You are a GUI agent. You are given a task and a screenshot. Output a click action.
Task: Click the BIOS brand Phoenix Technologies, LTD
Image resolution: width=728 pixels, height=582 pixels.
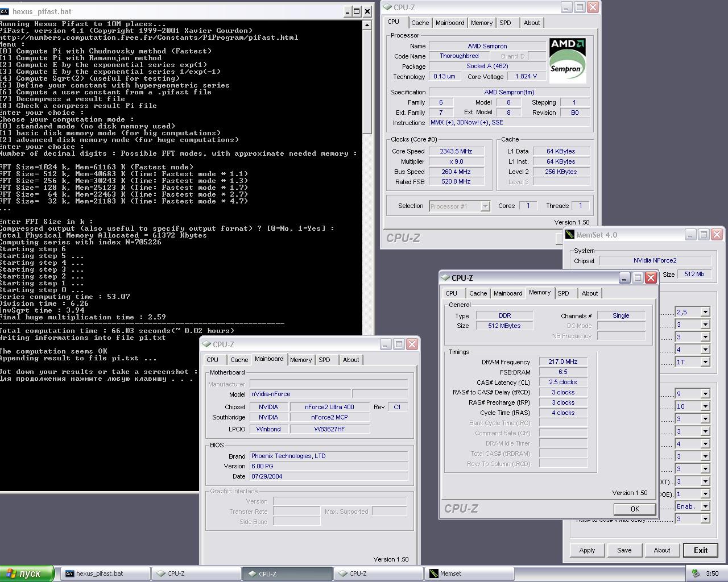[x=329, y=456]
